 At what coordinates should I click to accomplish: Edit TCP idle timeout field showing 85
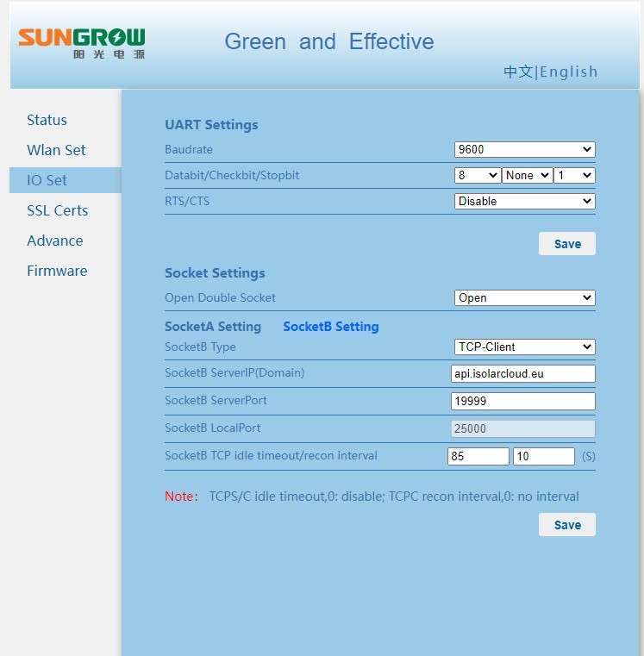[x=478, y=456]
